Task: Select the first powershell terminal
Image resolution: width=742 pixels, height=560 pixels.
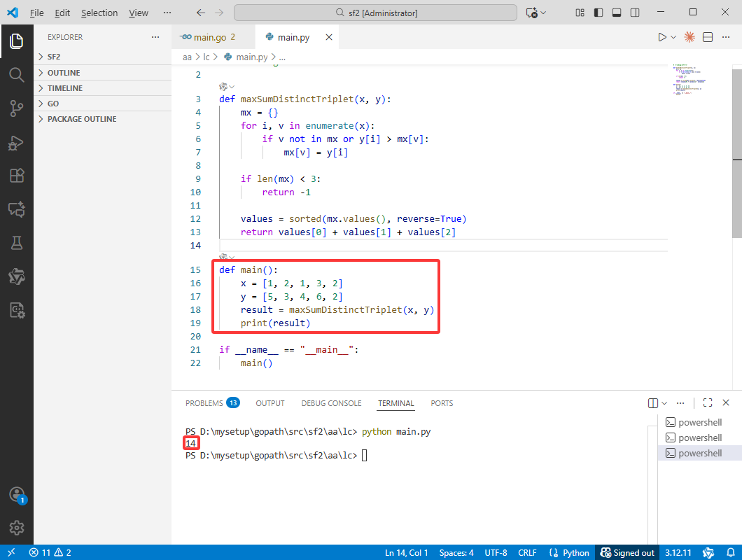Action: [700, 422]
